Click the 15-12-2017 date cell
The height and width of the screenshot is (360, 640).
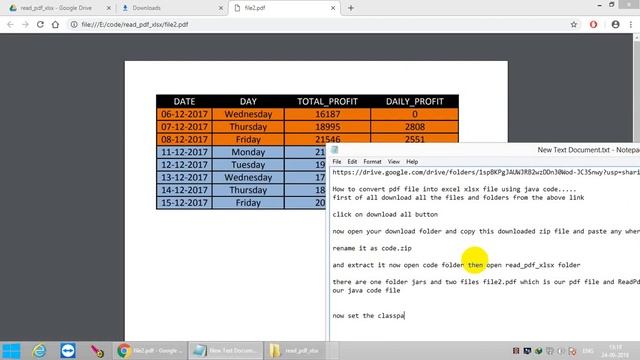(x=184, y=203)
